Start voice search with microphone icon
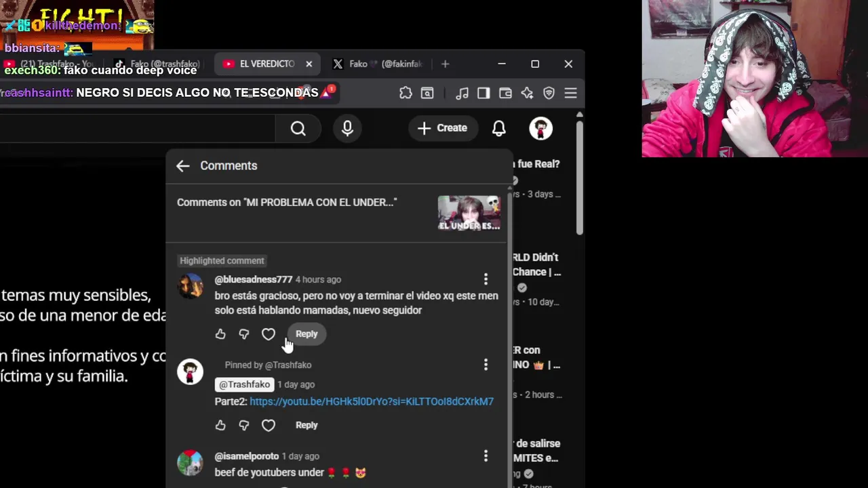 [347, 128]
